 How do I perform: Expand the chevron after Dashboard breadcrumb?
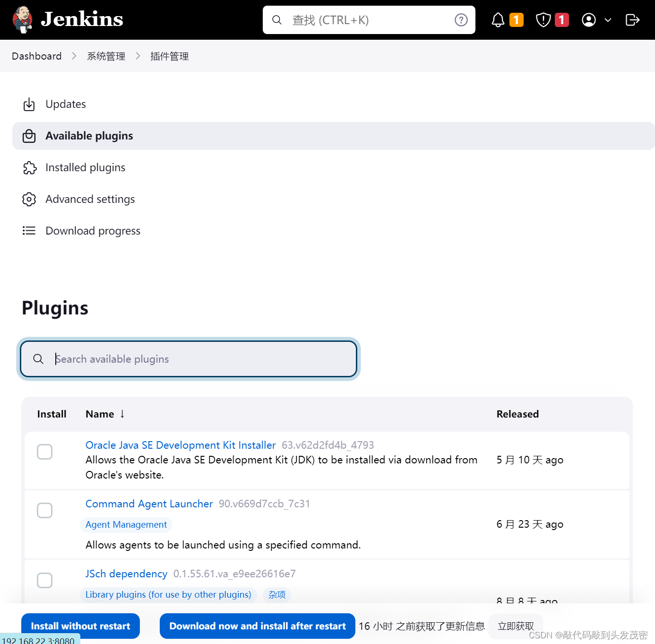[x=74, y=56]
